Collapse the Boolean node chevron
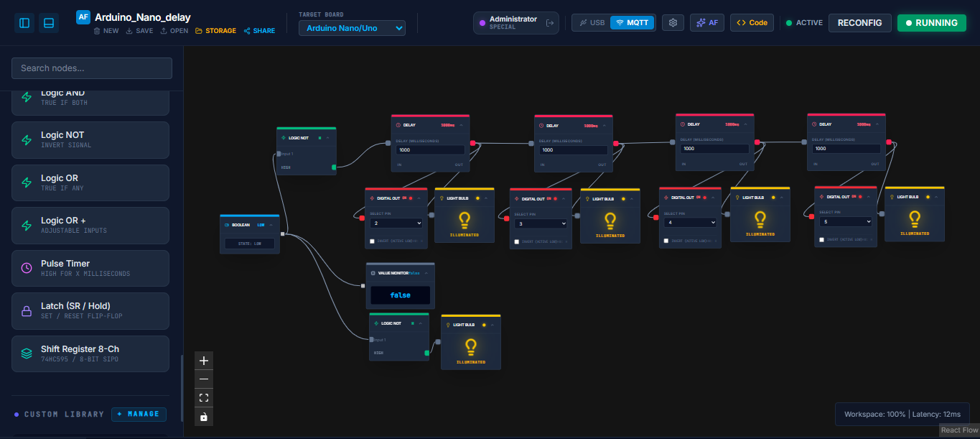Screen dimensions: 980x439 [x=271, y=225]
